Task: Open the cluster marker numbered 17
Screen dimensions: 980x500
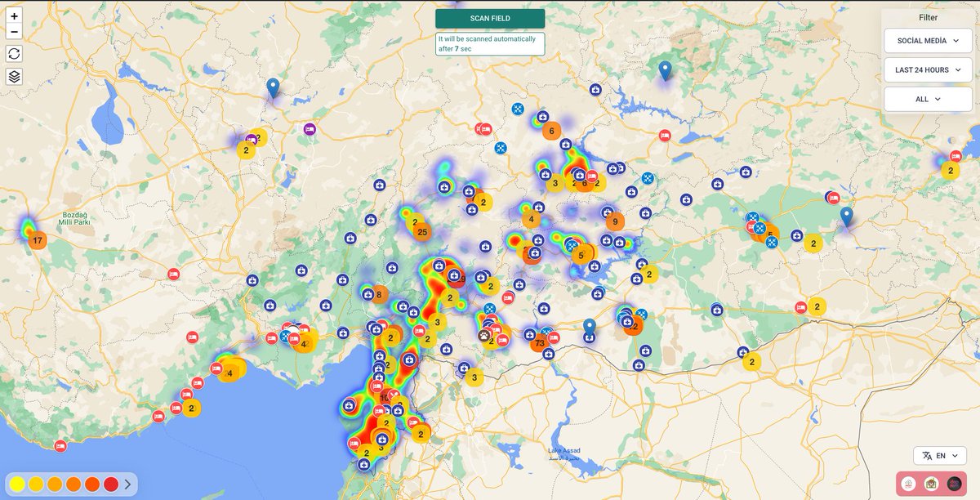Action: tap(37, 241)
